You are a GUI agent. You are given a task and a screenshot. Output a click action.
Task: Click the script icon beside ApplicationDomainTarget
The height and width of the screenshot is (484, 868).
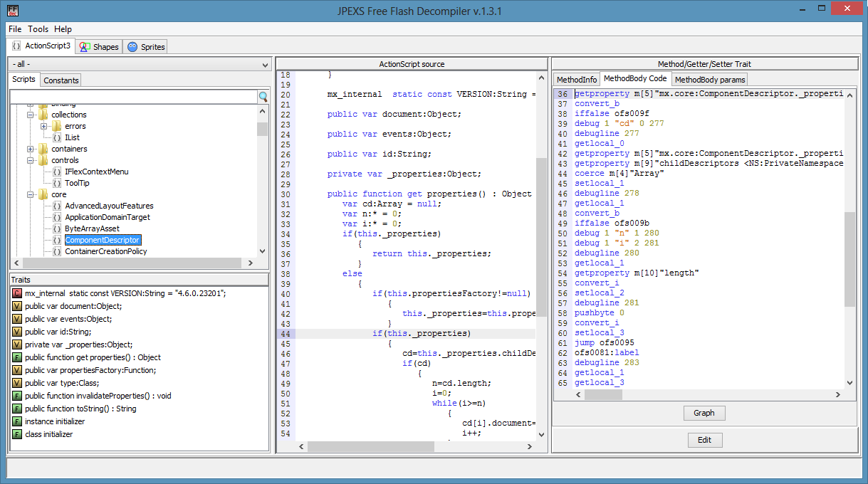point(57,217)
